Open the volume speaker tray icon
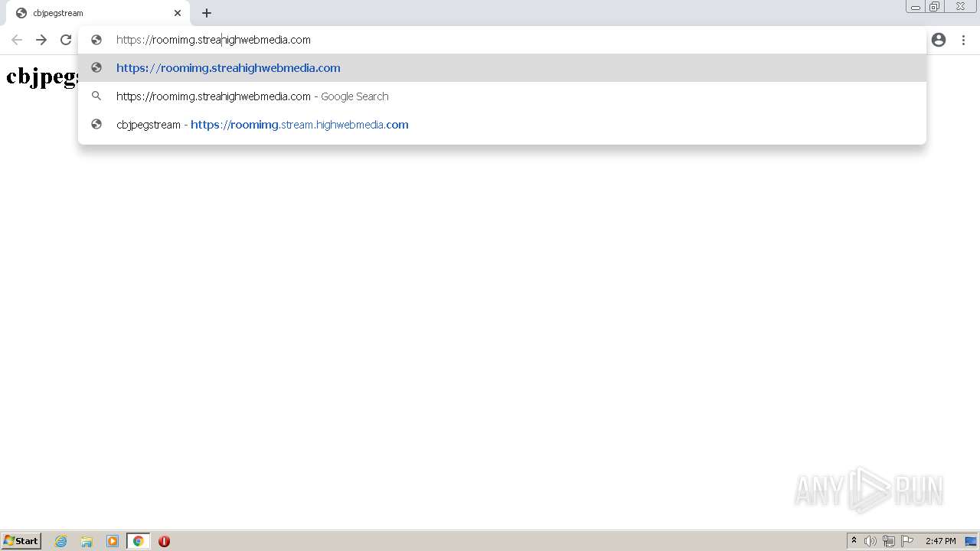Image resolution: width=980 pixels, height=551 pixels. click(871, 541)
